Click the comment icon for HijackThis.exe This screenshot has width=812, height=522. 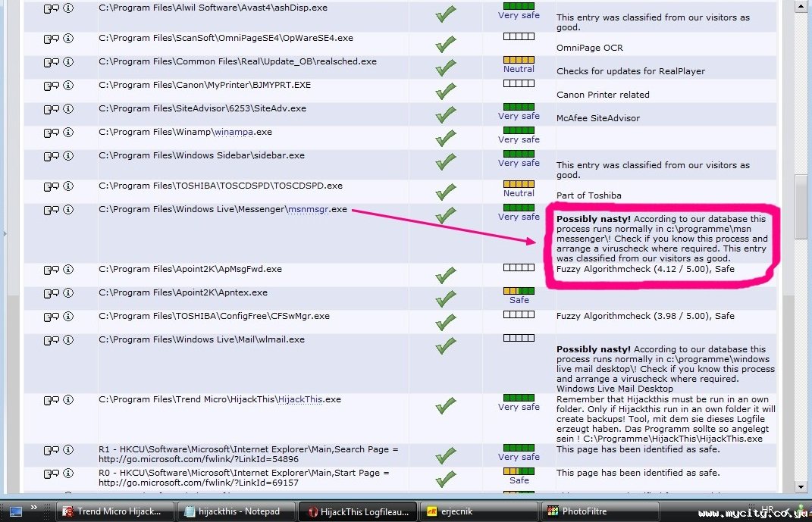coord(52,401)
